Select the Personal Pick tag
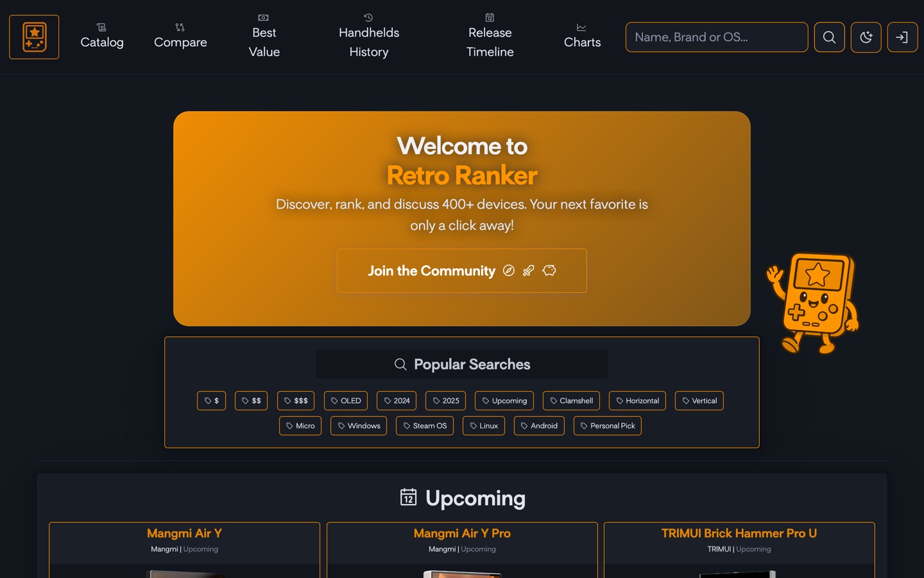924x578 pixels. (x=608, y=426)
